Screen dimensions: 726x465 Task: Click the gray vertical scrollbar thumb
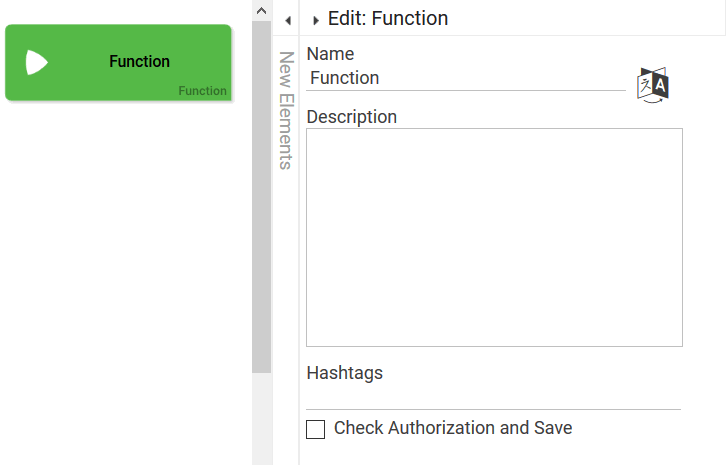coord(261,200)
